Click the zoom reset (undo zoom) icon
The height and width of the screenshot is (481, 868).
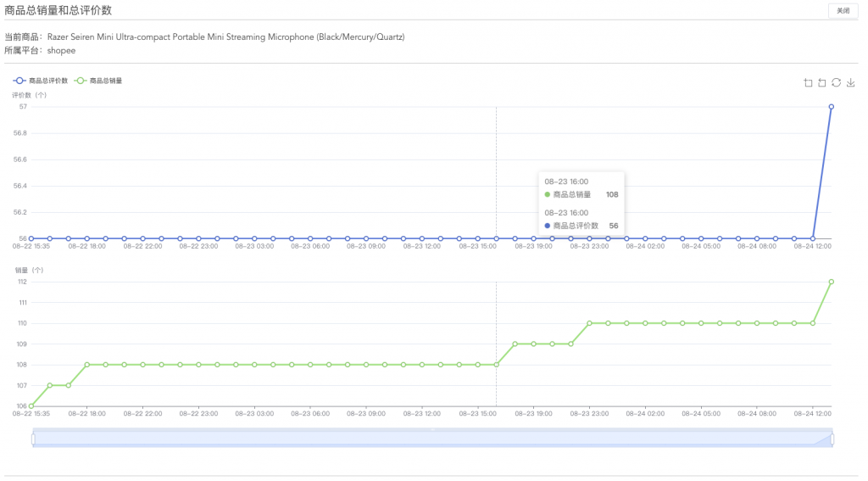[x=822, y=82]
